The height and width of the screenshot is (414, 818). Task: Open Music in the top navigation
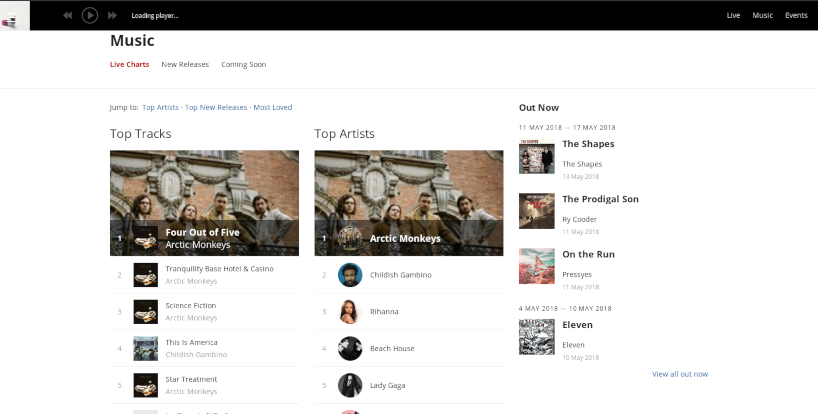(x=762, y=15)
